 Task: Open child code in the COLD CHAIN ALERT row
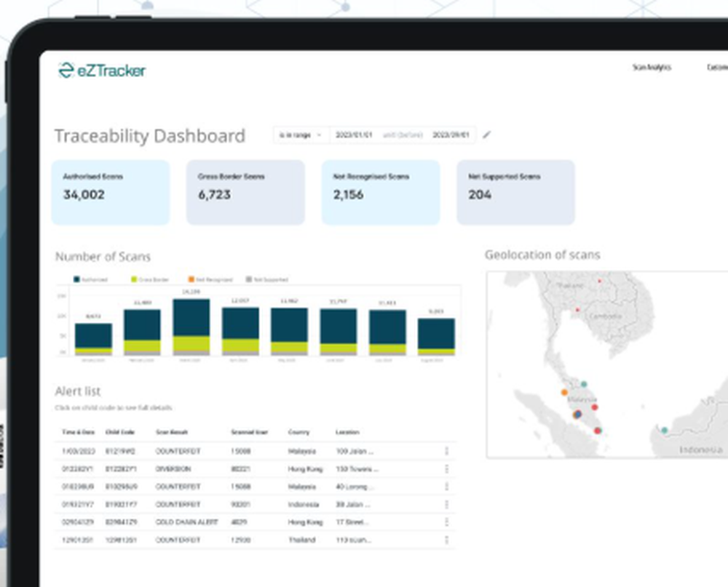click(121, 522)
